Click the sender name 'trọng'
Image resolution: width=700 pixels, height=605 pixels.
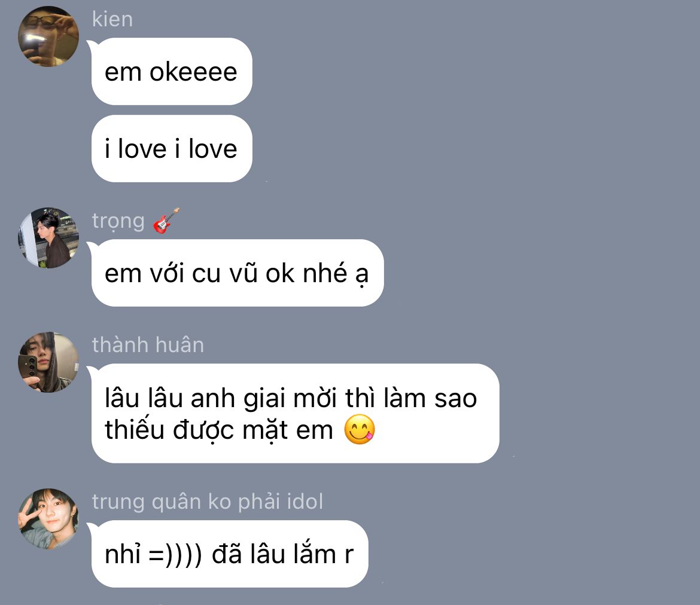[x=118, y=221]
